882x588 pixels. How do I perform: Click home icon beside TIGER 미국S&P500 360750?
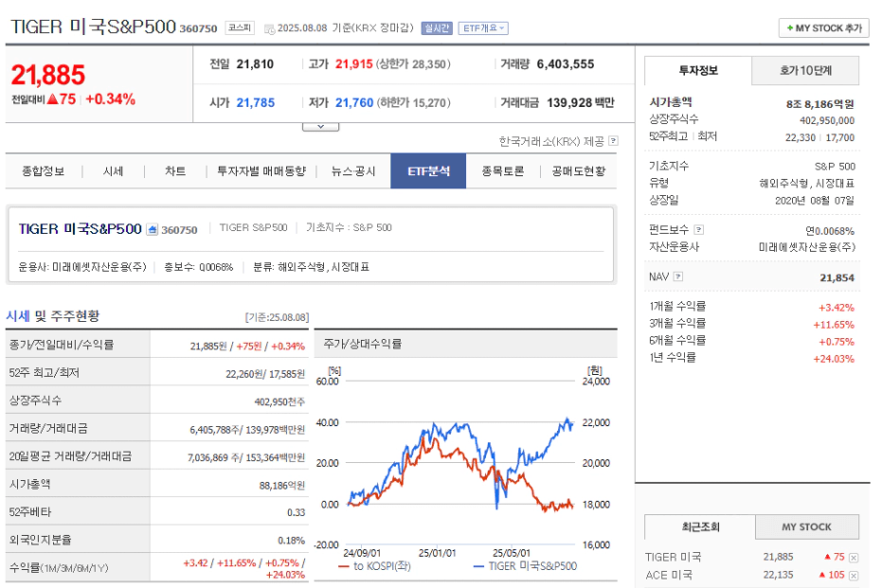152,229
